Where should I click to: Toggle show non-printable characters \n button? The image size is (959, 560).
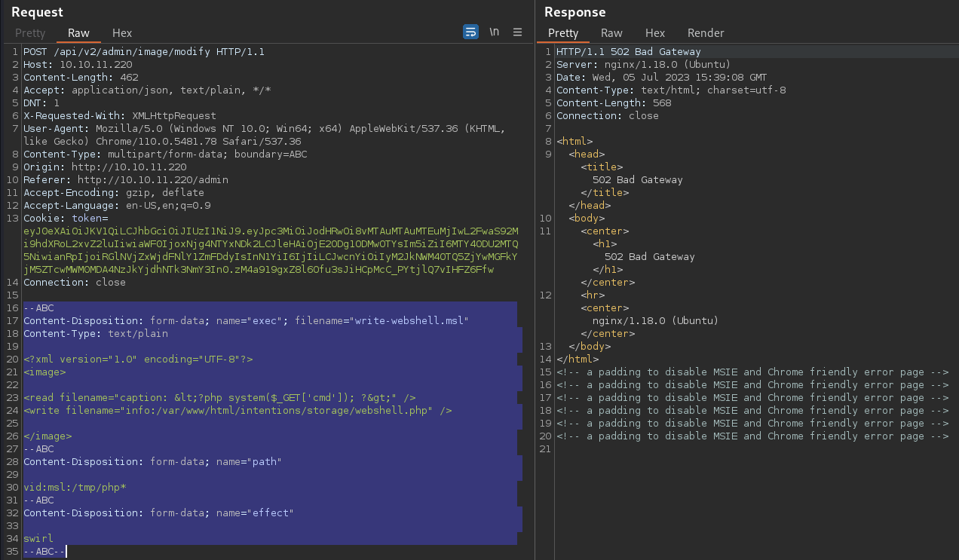[x=495, y=32]
